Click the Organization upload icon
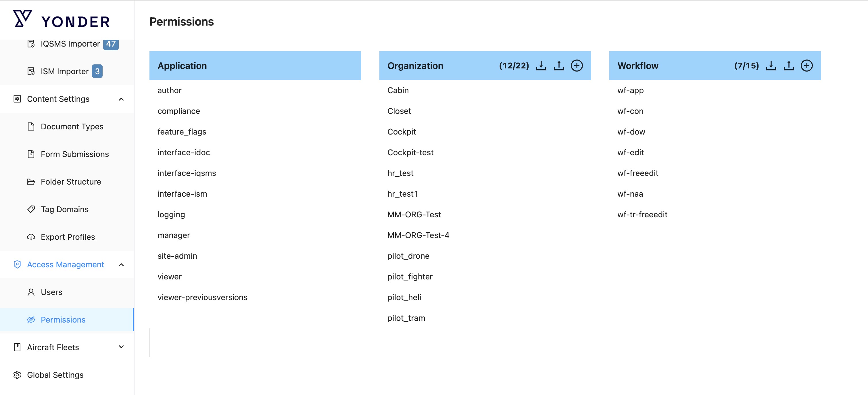The image size is (868, 395). coord(559,65)
